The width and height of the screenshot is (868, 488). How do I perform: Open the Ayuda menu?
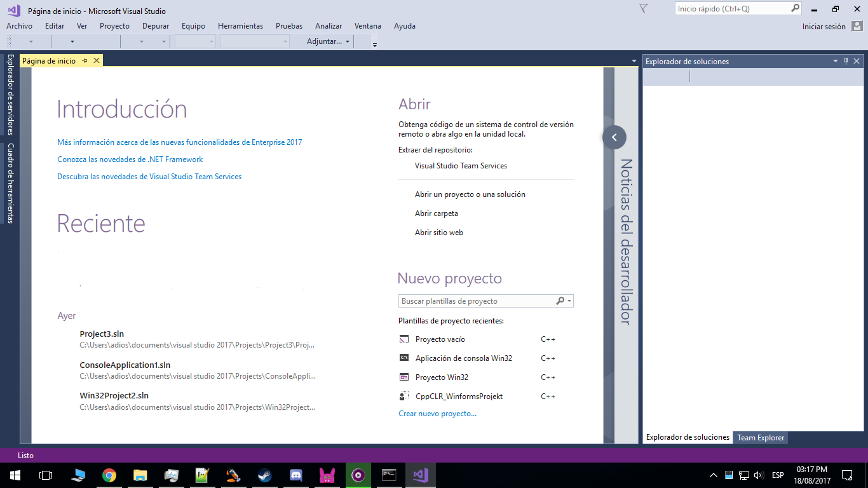(x=405, y=26)
